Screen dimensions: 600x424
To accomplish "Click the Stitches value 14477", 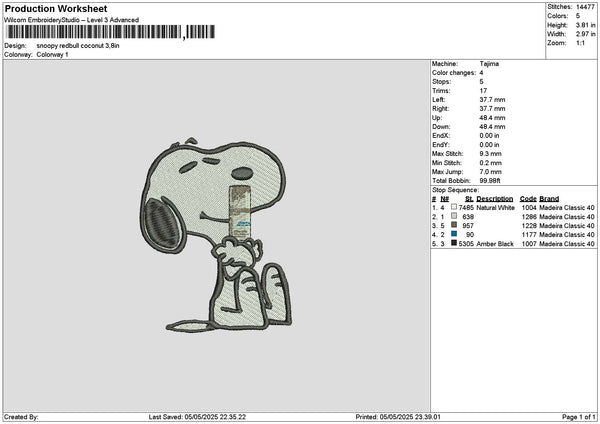I will tap(585, 7).
